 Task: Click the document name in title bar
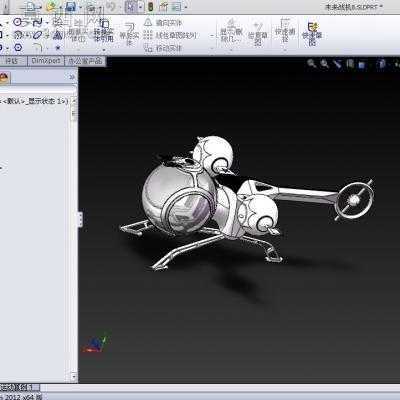354,7
